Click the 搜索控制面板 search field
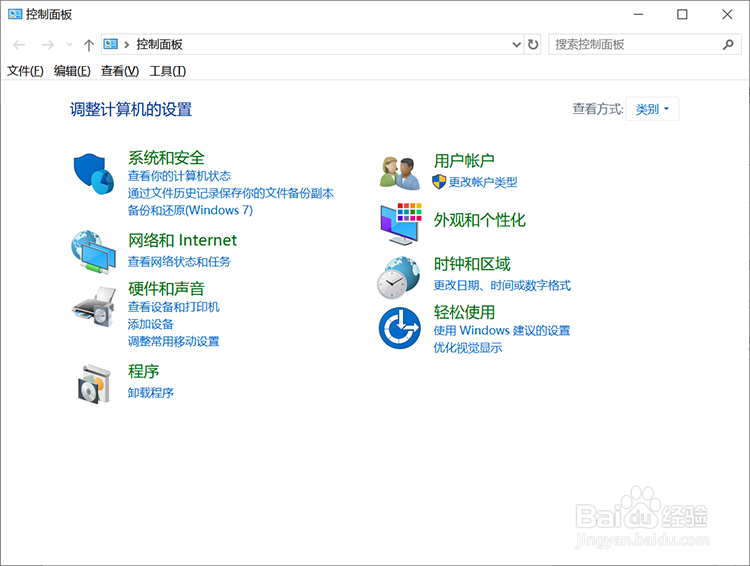This screenshot has width=750, height=566. tap(645, 44)
